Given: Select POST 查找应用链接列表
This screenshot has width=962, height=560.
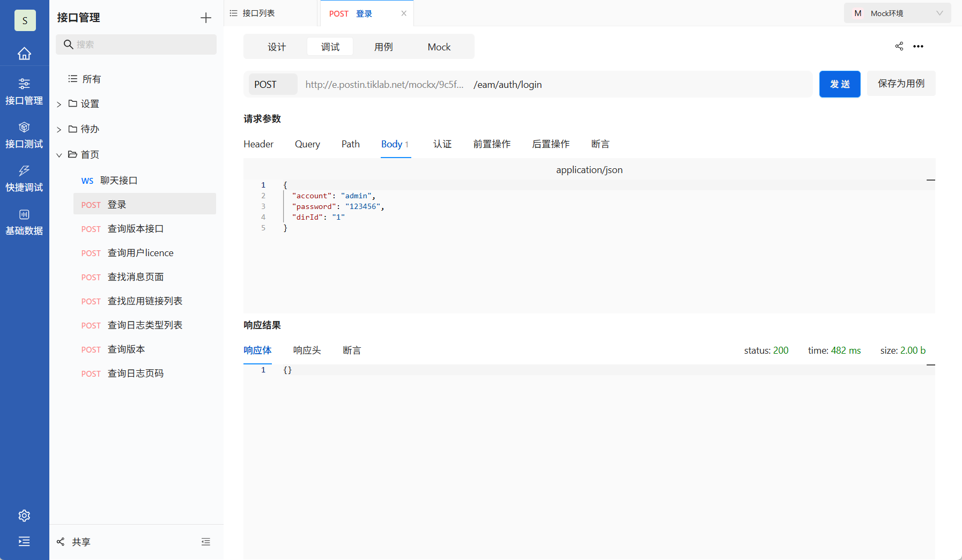Looking at the screenshot, I should [145, 301].
